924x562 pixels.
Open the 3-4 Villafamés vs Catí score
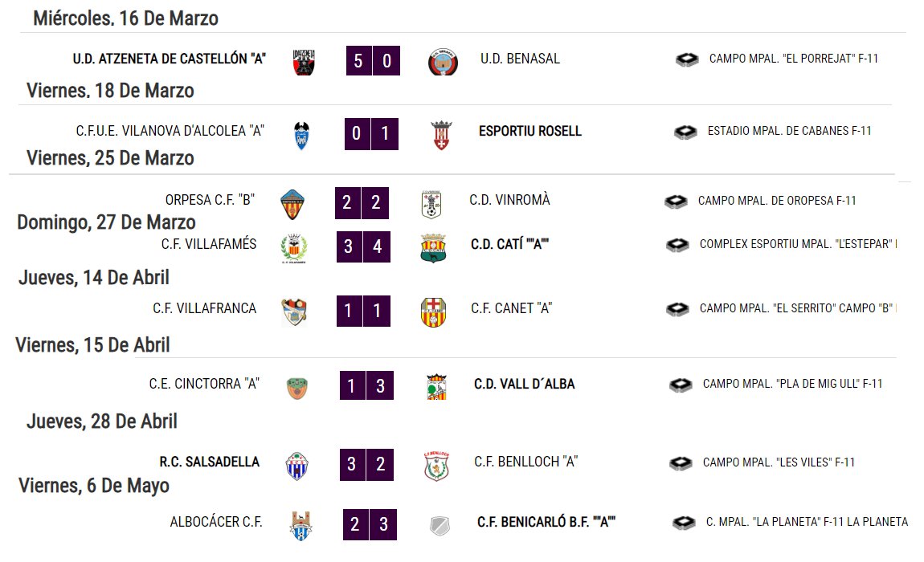click(363, 246)
